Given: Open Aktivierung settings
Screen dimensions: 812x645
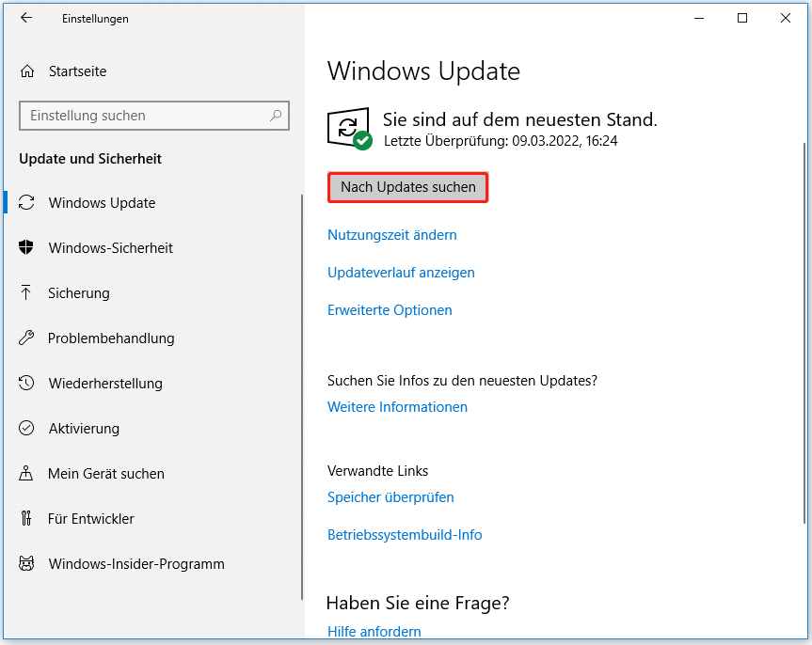Looking at the screenshot, I should (84, 428).
